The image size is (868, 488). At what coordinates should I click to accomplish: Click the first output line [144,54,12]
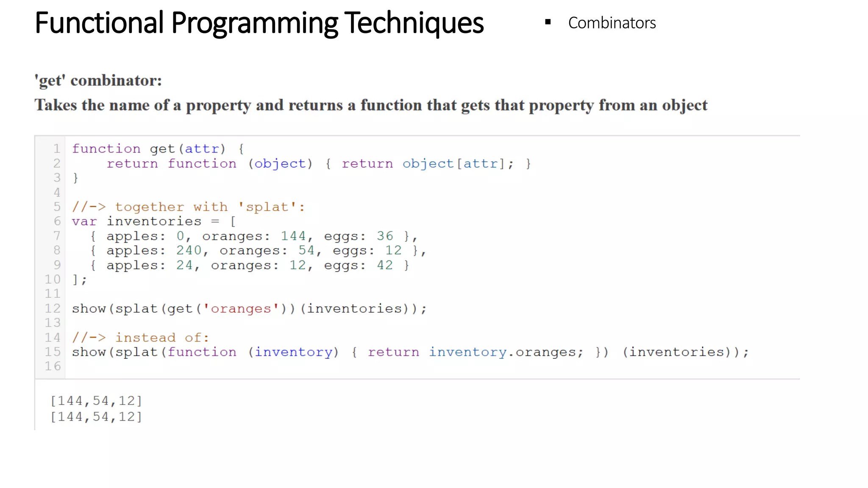[96, 401]
